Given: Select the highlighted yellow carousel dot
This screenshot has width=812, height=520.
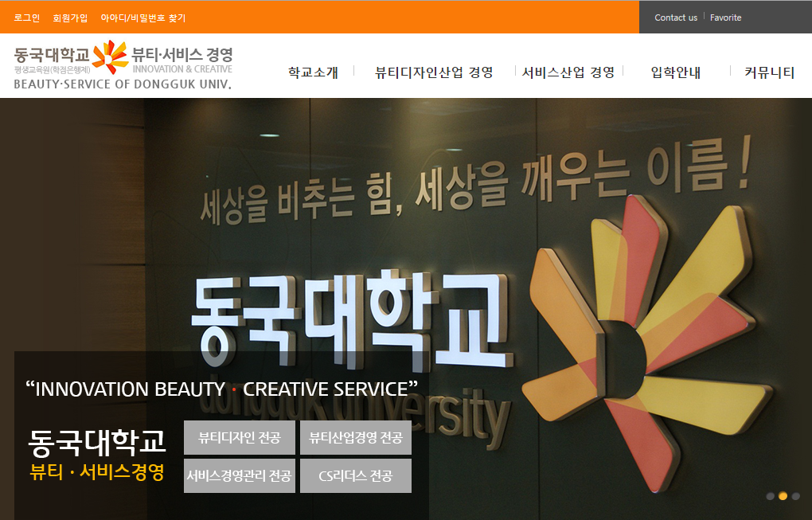Looking at the screenshot, I should (783, 496).
